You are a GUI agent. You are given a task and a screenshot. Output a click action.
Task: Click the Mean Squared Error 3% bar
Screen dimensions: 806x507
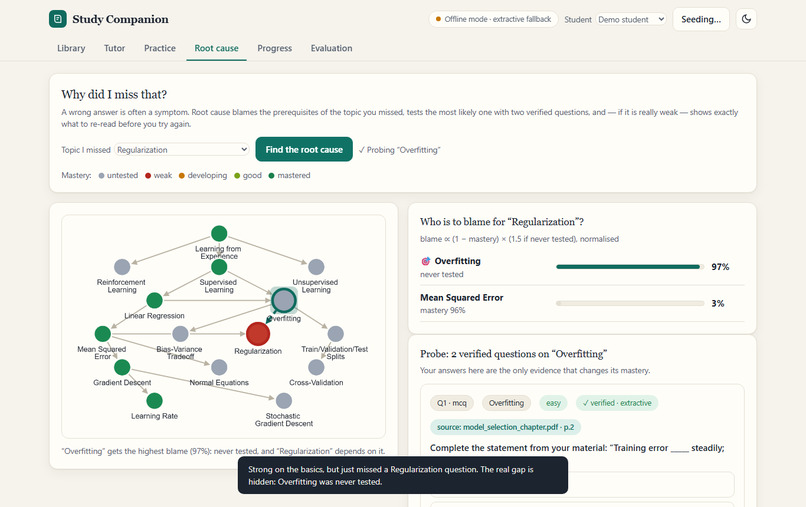[x=630, y=303]
